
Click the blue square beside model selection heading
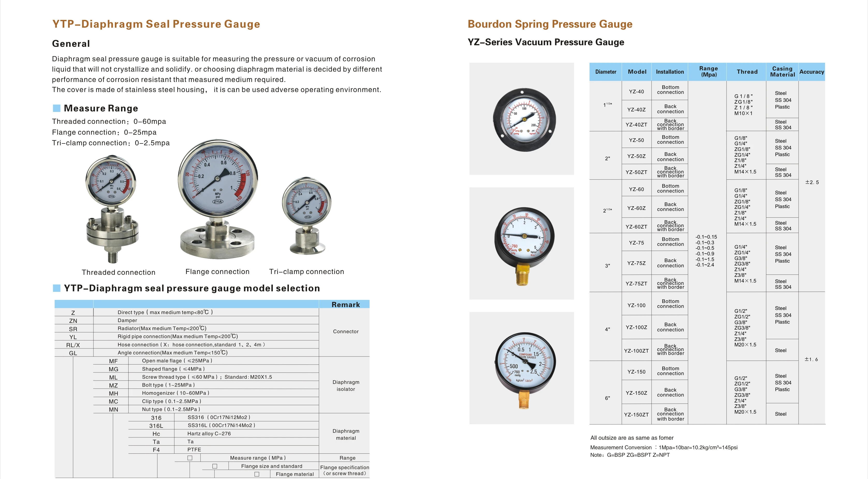[x=57, y=288]
